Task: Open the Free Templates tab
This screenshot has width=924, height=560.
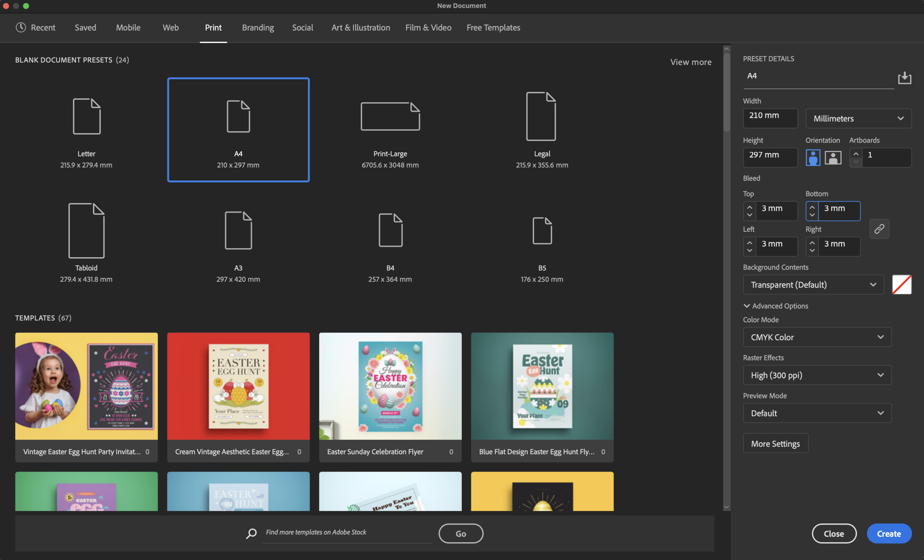Action: [x=493, y=27]
